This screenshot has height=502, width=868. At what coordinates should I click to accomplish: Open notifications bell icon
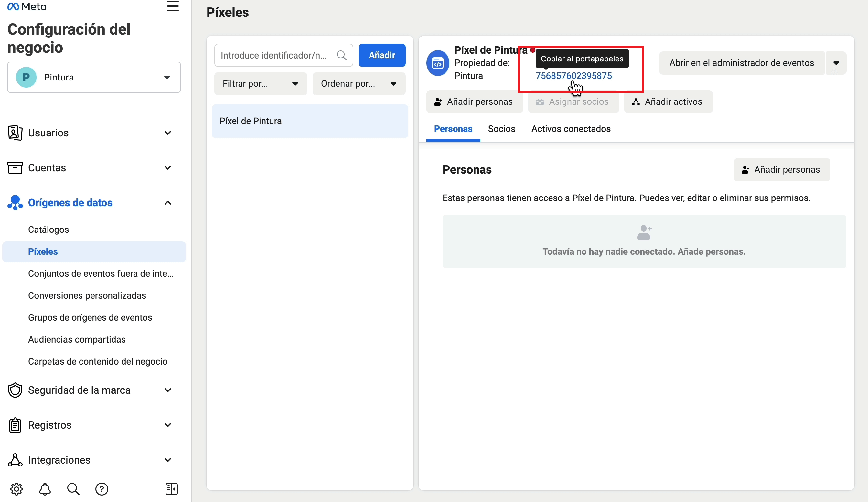[x=45, y=489]
